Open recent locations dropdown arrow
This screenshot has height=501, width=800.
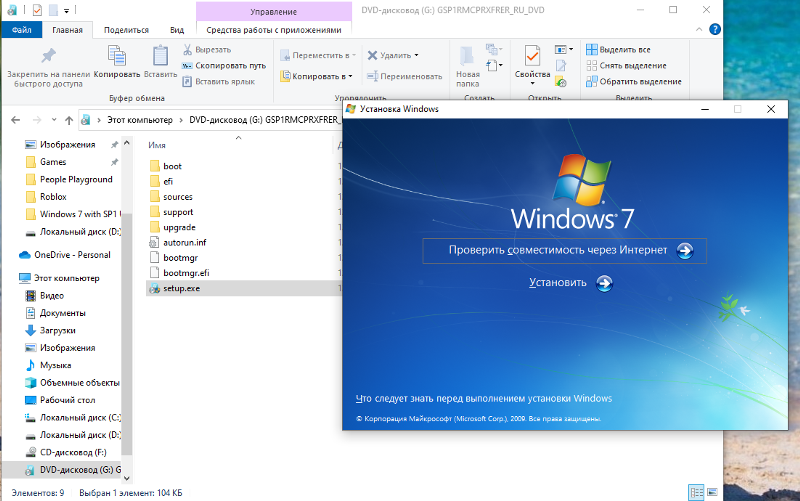point(54,120)
